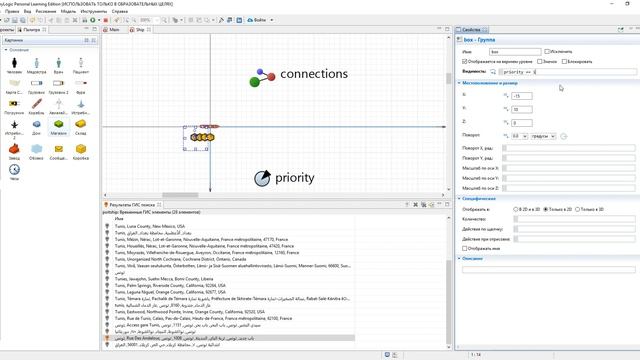
Task: Select the Часы clock picture in the palette
Action: pyautogui.click(x=14, y=169)
